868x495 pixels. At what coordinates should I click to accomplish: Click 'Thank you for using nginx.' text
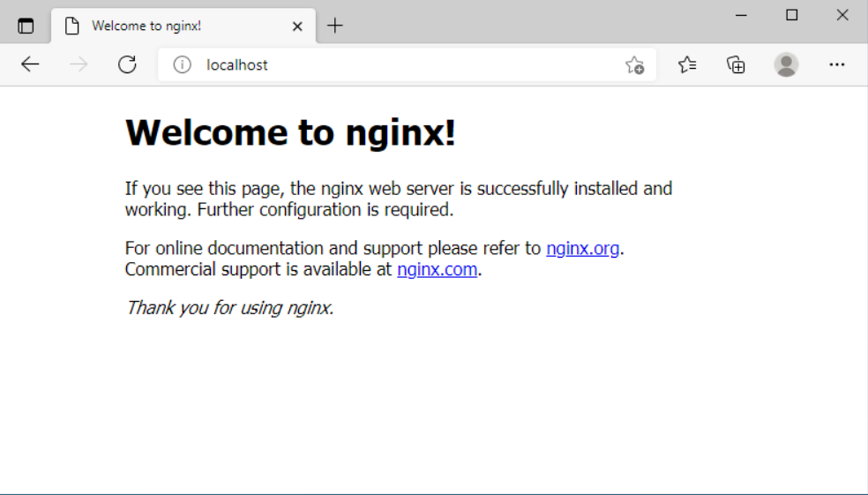click(229, 308)
